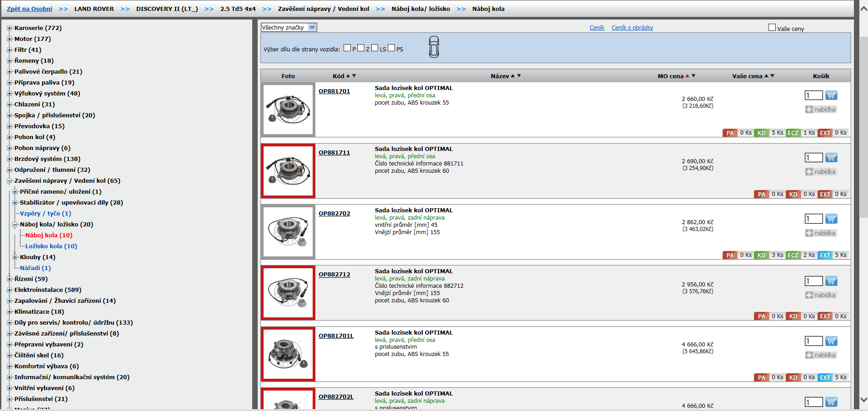
Task: Sort Kód column ascending with up arrow
Action: tap(348, 76)
